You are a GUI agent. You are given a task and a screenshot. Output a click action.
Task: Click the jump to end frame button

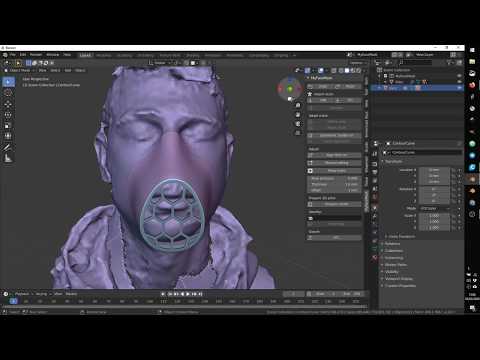point(200,294)
